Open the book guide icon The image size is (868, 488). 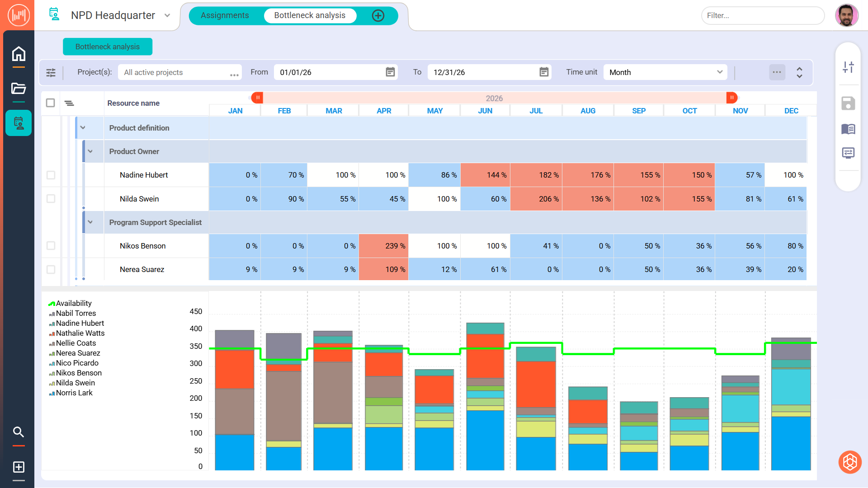point(848,129)
